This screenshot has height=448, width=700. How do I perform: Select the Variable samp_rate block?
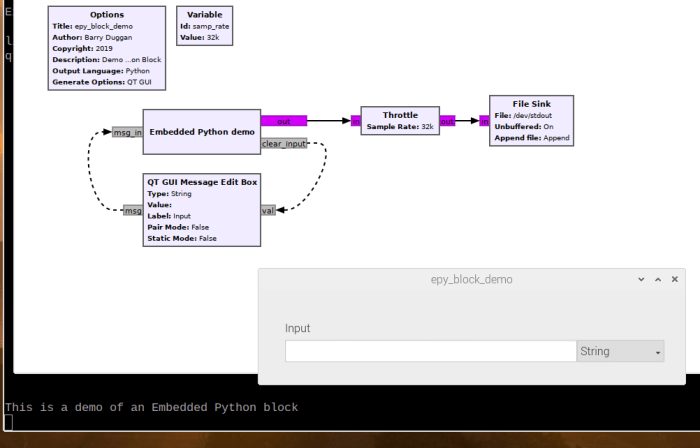[205, 26]
